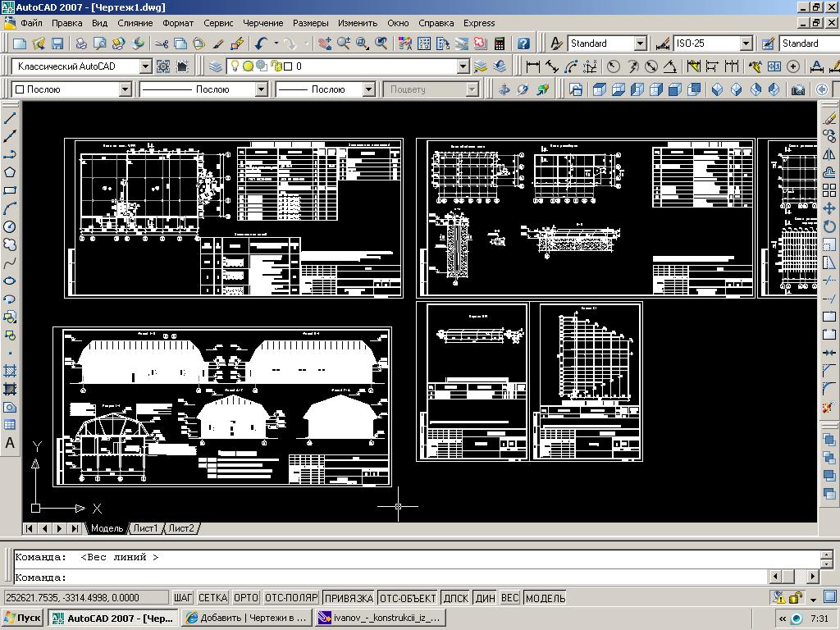The height and width of the screenshot is (630, 840).
Task: Open the Размеры menu
Action: click(x=311, y=23)
